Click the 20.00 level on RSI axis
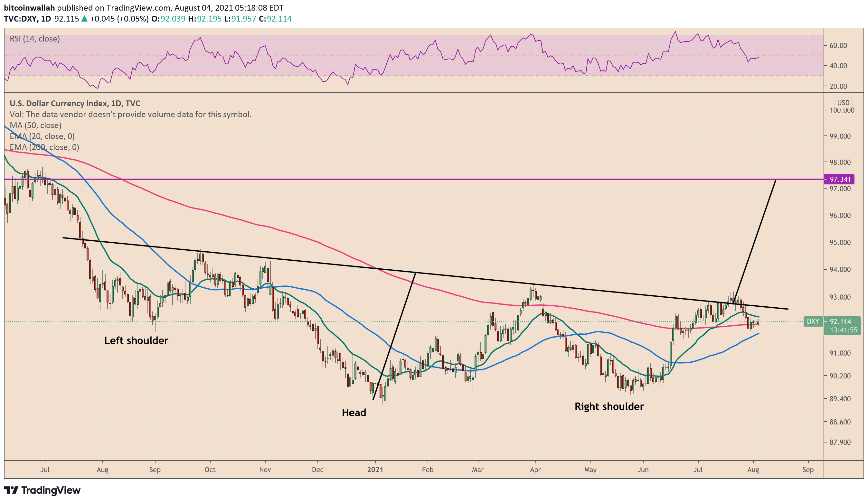The width and height of the screenshot is (868, 502). [838, 87]
